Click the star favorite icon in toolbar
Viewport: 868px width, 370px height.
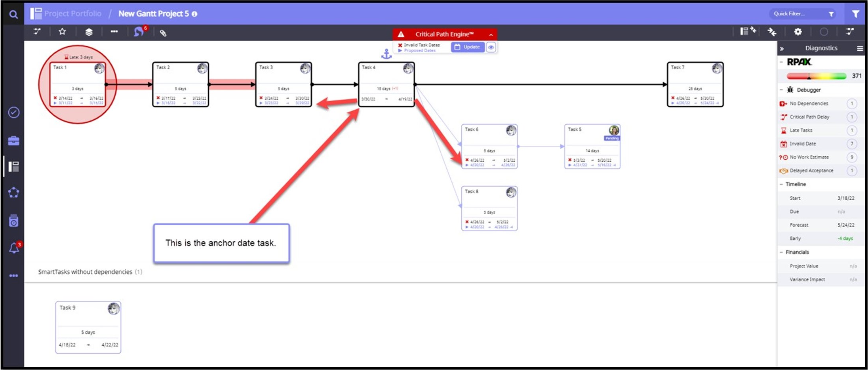tap(62, 32)
